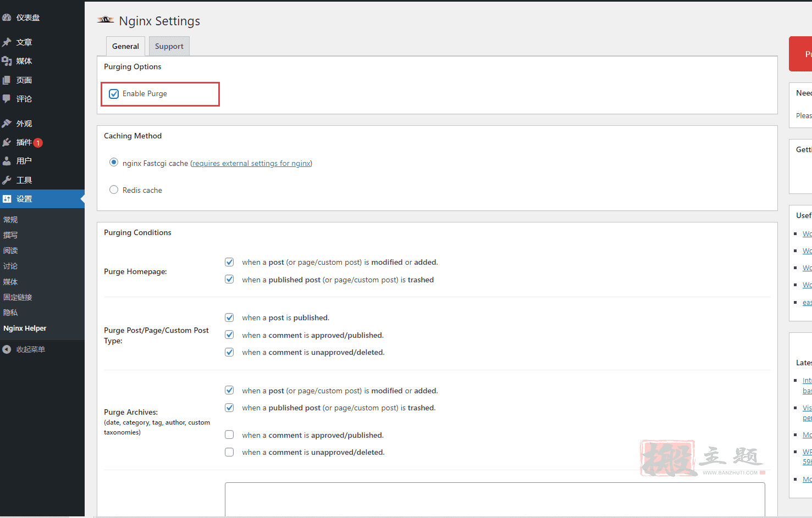Go to 固定链接 permalink settings
Screen dimensions: 812x518
[x=18, y=297]
